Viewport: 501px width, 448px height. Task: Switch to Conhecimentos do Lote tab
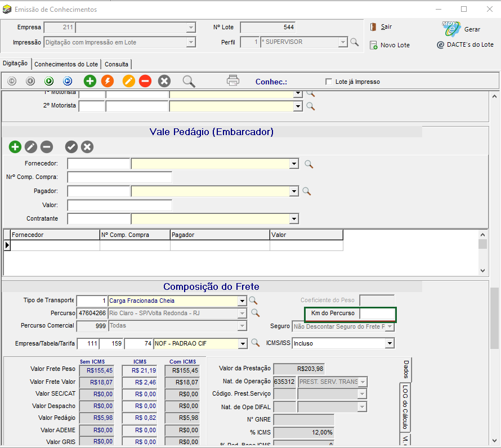coord(66,64)
